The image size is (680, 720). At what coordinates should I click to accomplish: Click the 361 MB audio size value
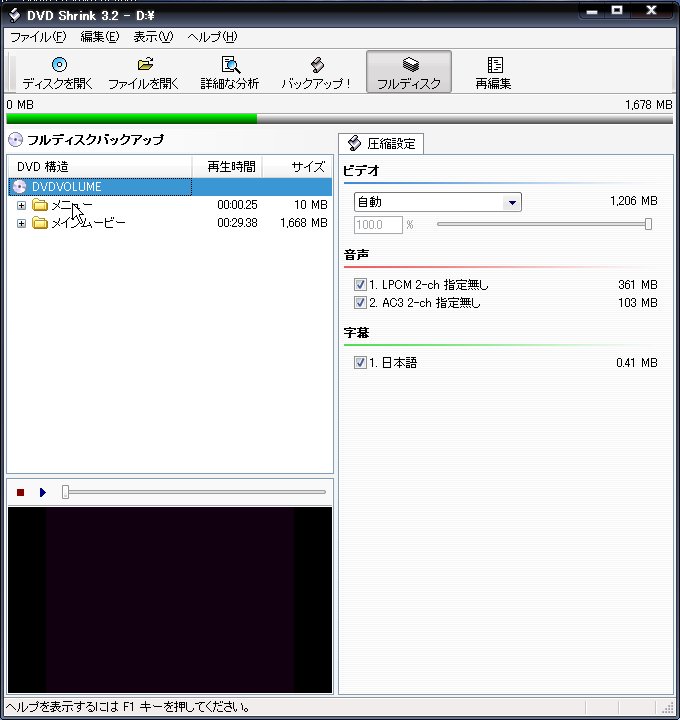point(637,285)
